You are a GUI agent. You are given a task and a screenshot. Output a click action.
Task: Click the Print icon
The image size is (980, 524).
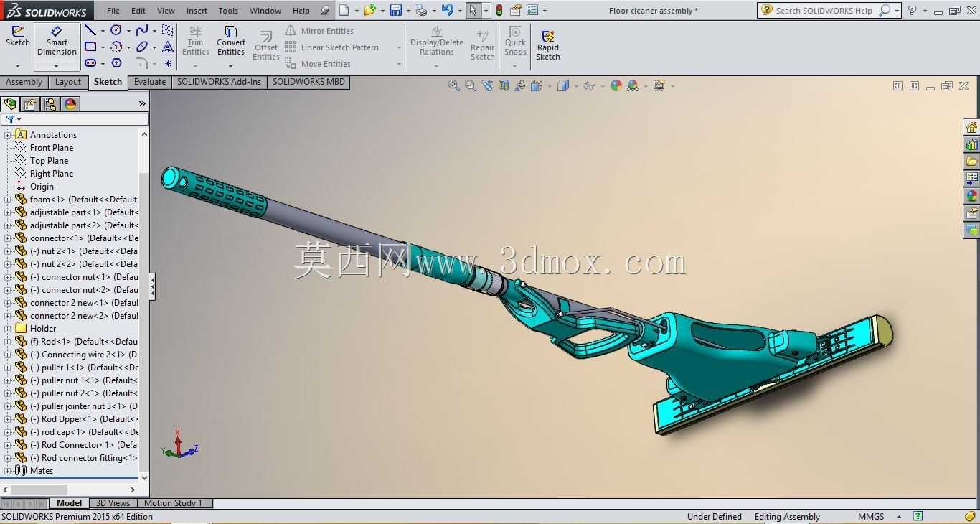(x=422, y=11)
